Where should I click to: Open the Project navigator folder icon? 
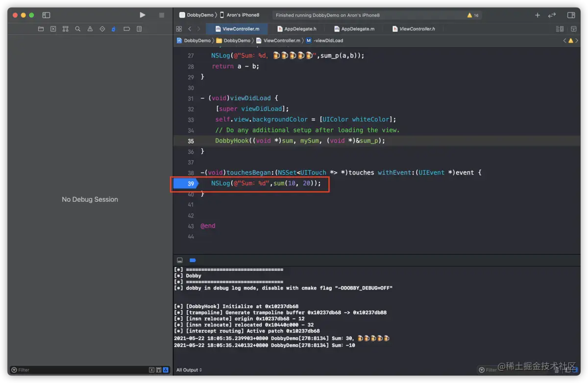tap(41, 29)
